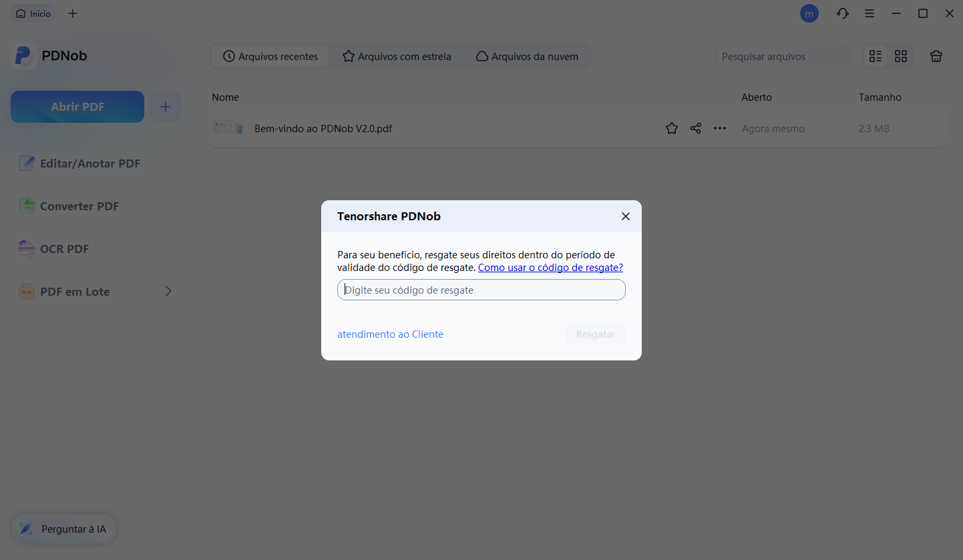Open the Converter PDF tool
Screen dimensions: 963x560
click(79, 206)
